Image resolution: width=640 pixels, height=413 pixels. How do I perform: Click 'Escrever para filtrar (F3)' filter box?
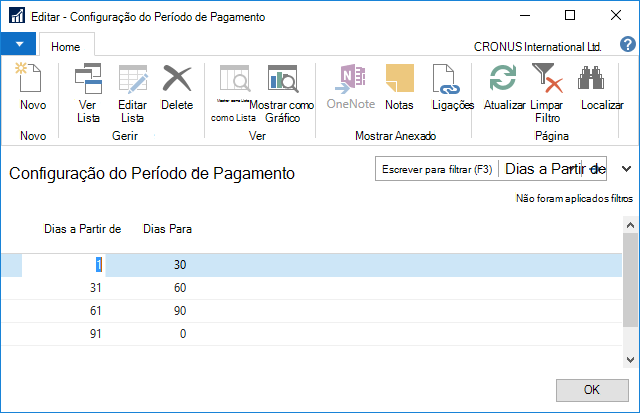[x=437, y=169]
